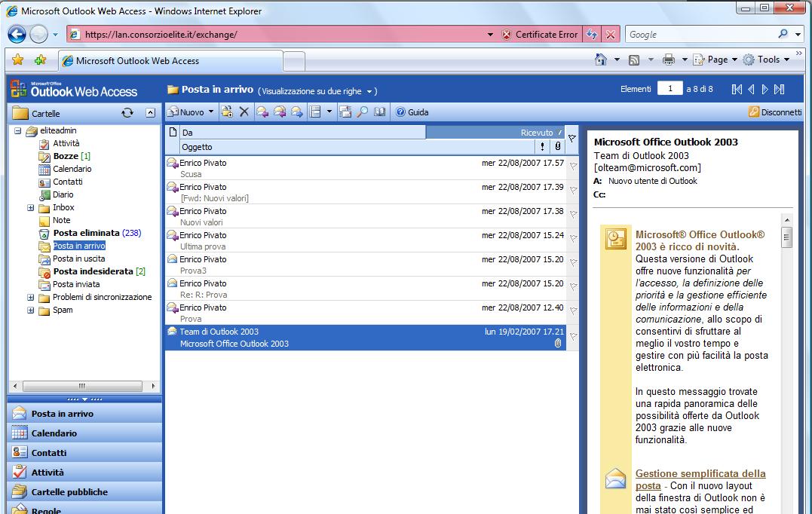Viewport: 812px width, 514px height.
Task: Open the search magnifier tool in Outlook toolbar
Action: coord(363,112)
